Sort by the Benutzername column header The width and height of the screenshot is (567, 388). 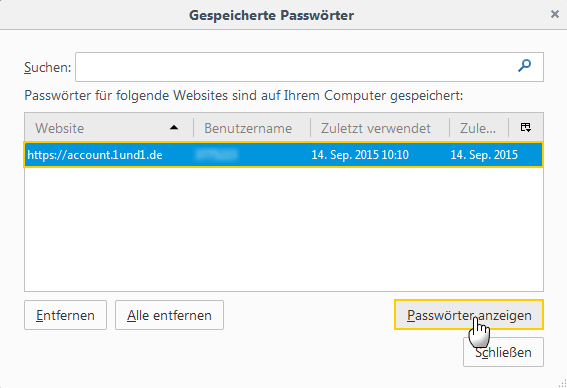point(252,128)
